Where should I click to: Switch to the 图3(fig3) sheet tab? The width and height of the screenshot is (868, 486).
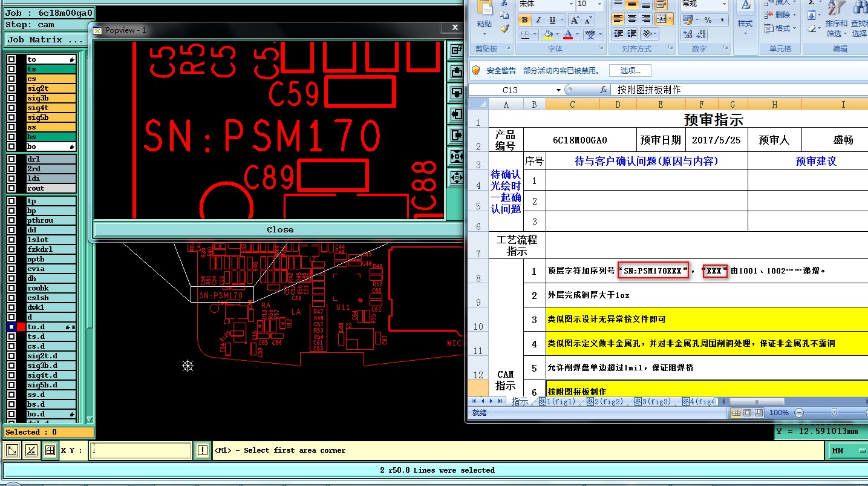pyautogui.click(x=653, y=401)
